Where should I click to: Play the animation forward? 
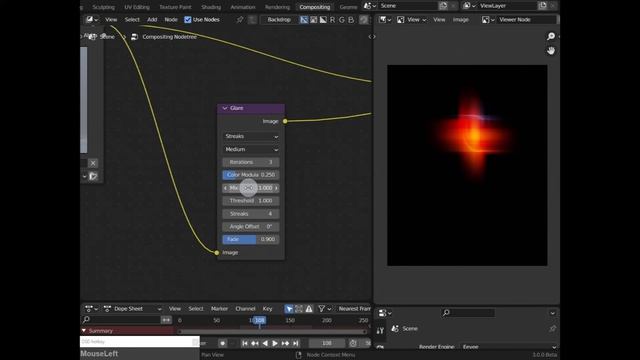[x=275, y=343]
